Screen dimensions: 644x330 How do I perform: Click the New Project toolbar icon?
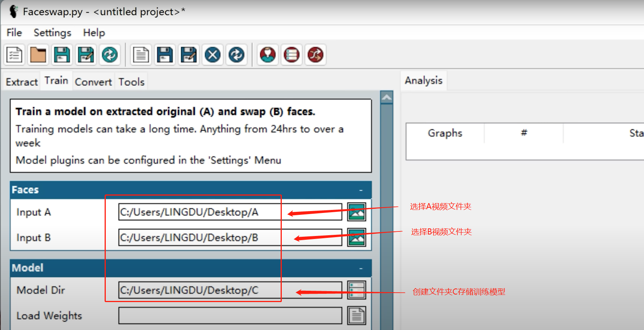tap(15, 55)
